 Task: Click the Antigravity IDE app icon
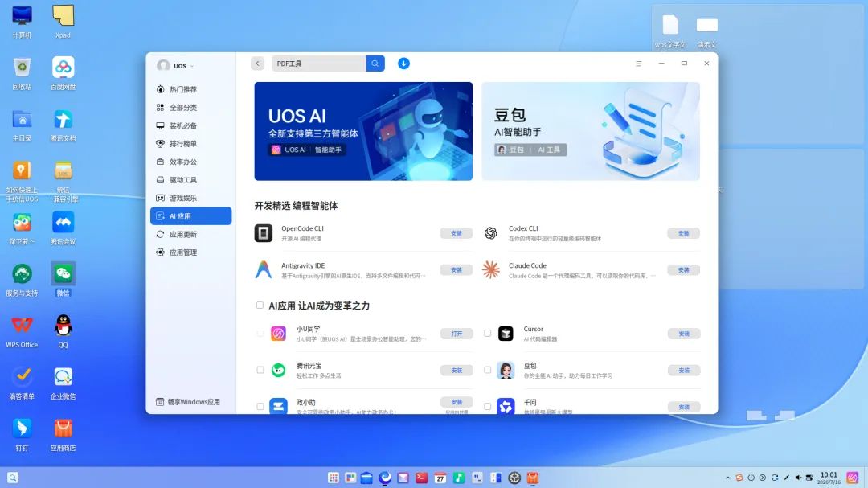point(264,270)
